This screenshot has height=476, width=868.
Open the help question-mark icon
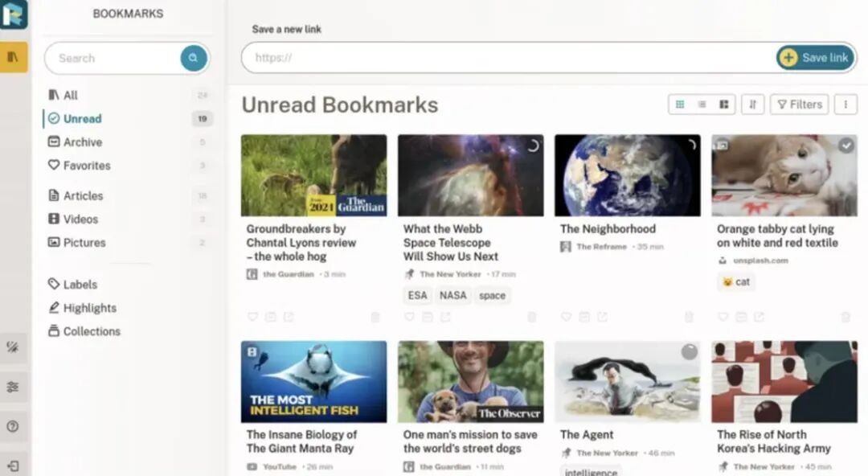pos(13,426)
